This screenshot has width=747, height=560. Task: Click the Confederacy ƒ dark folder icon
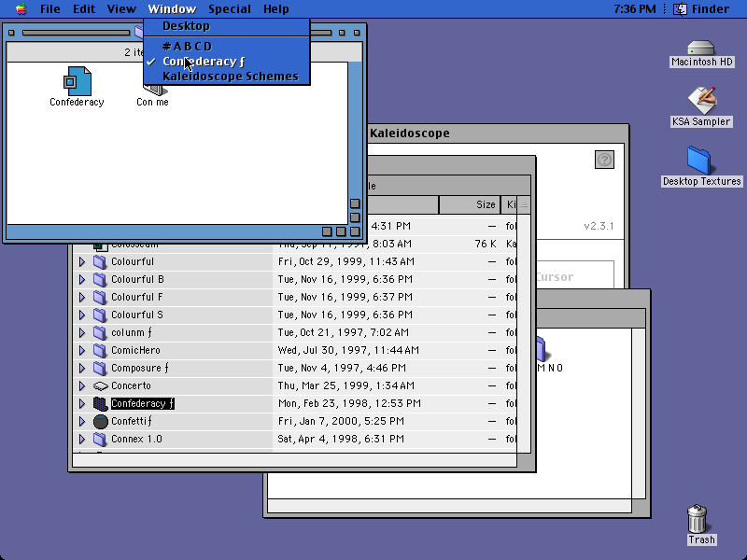pyautogui.click(x=100, y=404)
